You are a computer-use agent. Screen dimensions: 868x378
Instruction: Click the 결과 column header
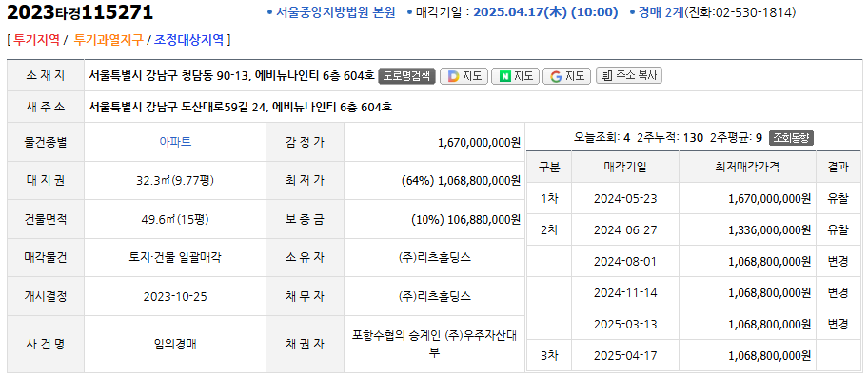click(838, 167)
